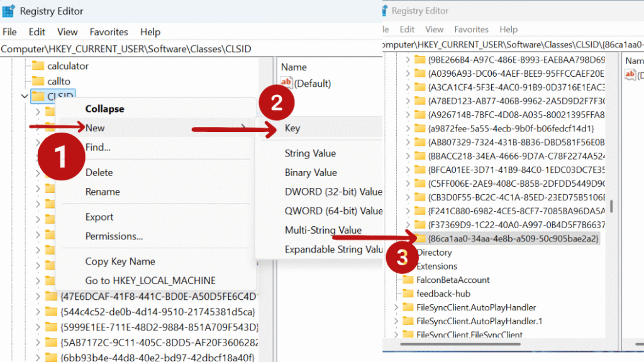
Task: Click folder icon of {a9872fee-5a55-4ecb key
Action: coord(419,128)
